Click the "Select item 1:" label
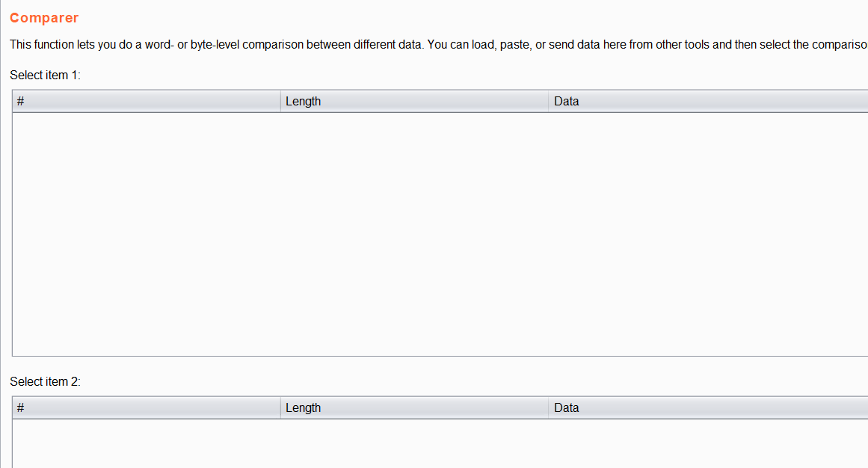This screenshot has width=868, height=468. [x=46, y=75]
